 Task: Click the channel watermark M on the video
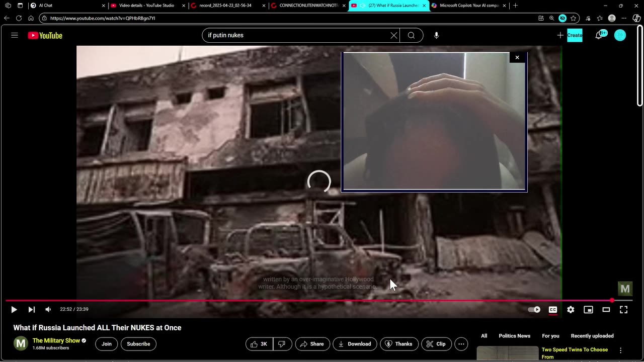(625, 289)
